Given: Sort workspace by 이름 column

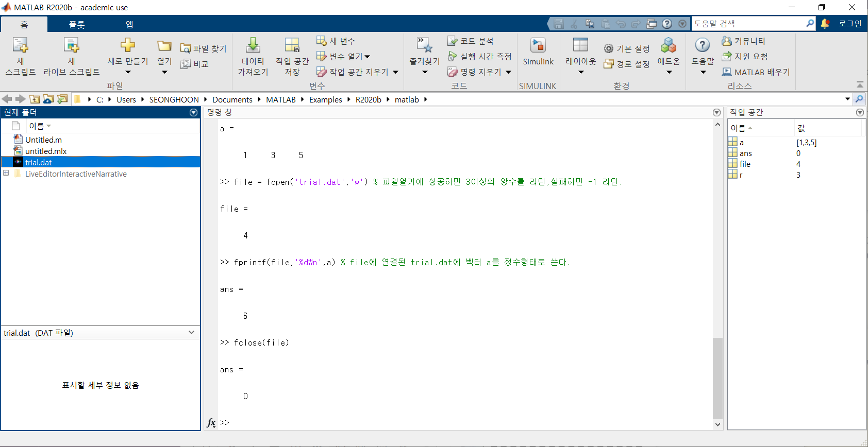Looking at the screenshot, I should tap(761, 128).
